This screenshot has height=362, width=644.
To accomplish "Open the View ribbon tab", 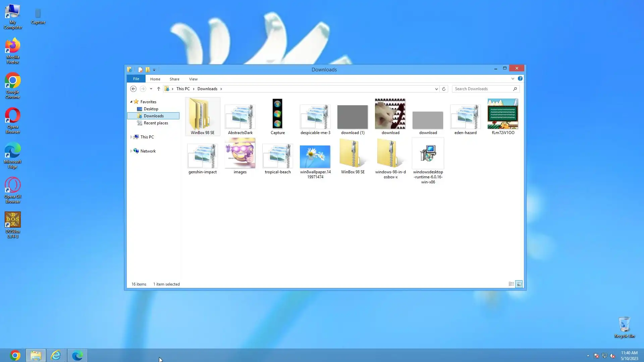I will 193,79.
